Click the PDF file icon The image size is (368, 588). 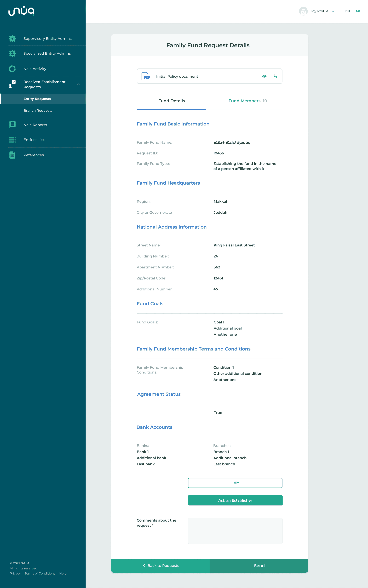click(x=146, y=76)
